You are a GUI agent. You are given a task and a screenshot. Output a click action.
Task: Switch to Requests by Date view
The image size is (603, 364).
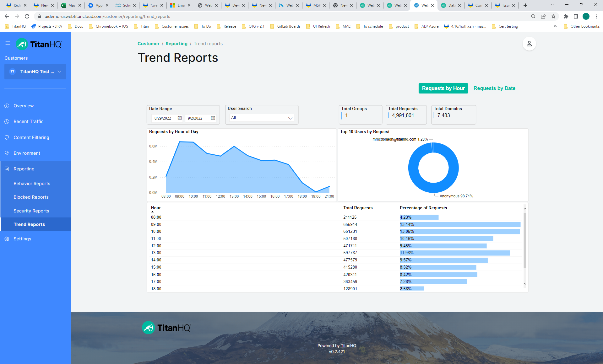tap(494, 88)
